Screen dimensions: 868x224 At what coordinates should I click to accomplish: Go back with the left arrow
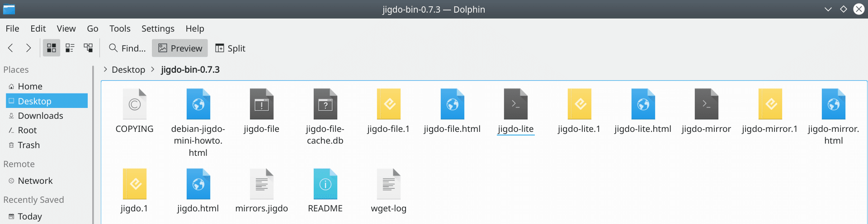[x=11, y=48]
